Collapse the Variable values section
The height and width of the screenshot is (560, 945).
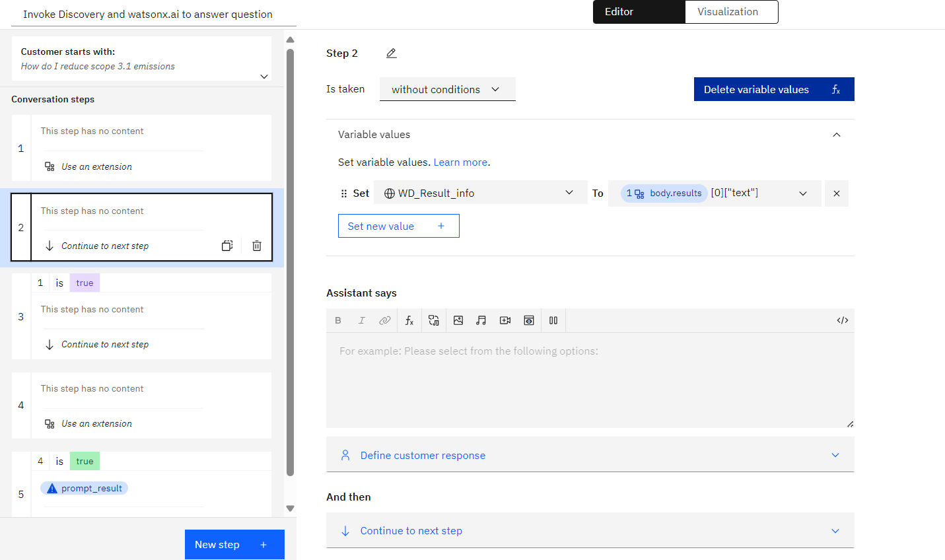(837, 135)
